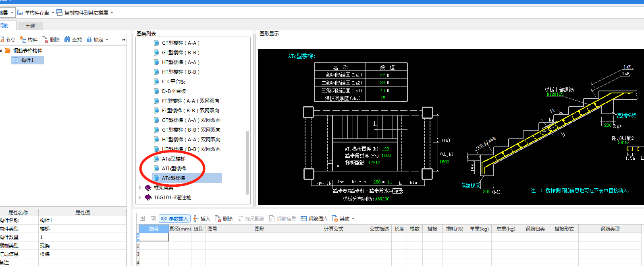Click 梯板分布钢筋 value A8@200

click(x=382, y=199)
